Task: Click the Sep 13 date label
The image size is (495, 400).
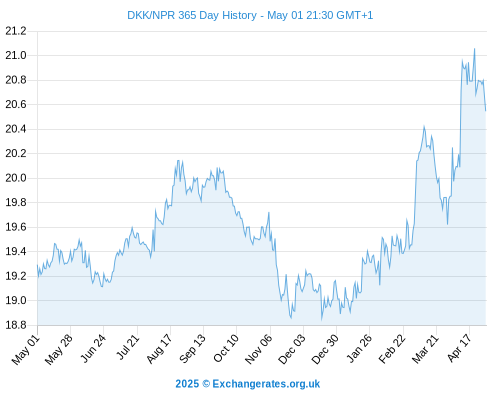Action: point(192,349)
